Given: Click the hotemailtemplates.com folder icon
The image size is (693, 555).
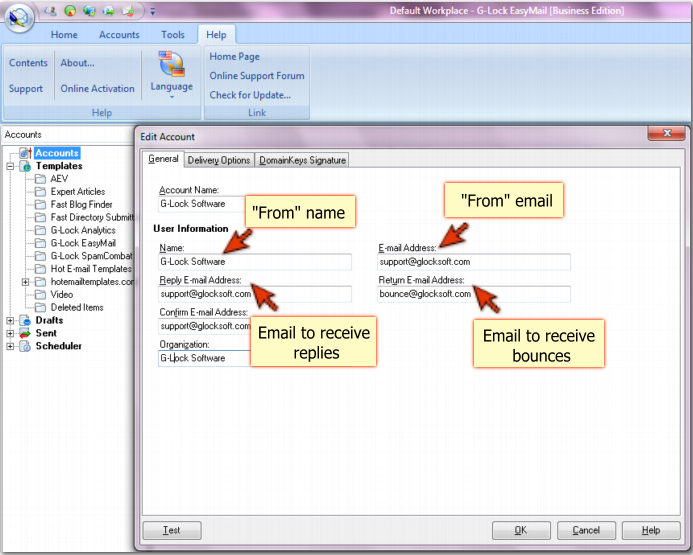Looking at the screenshot, I should click(40, 282).
